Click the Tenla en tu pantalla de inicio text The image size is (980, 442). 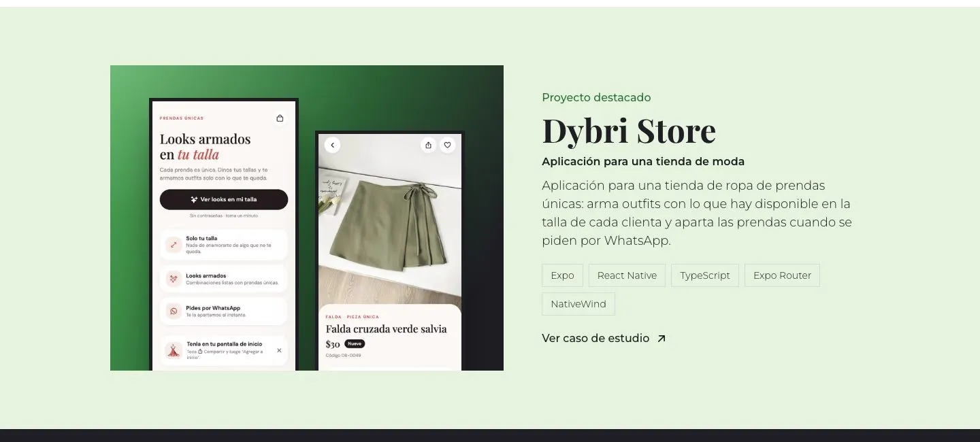[225, 344]
